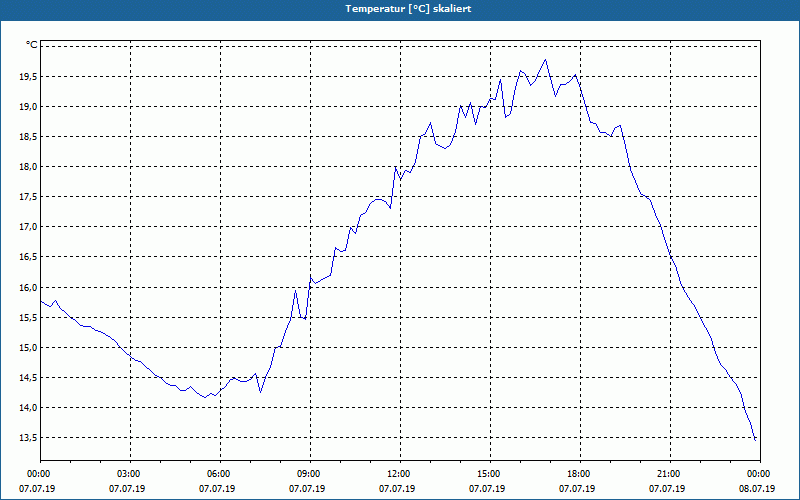Pick the '17,5' y-axis label
This screenshot has height=500, width=800.
coord(28,197)
